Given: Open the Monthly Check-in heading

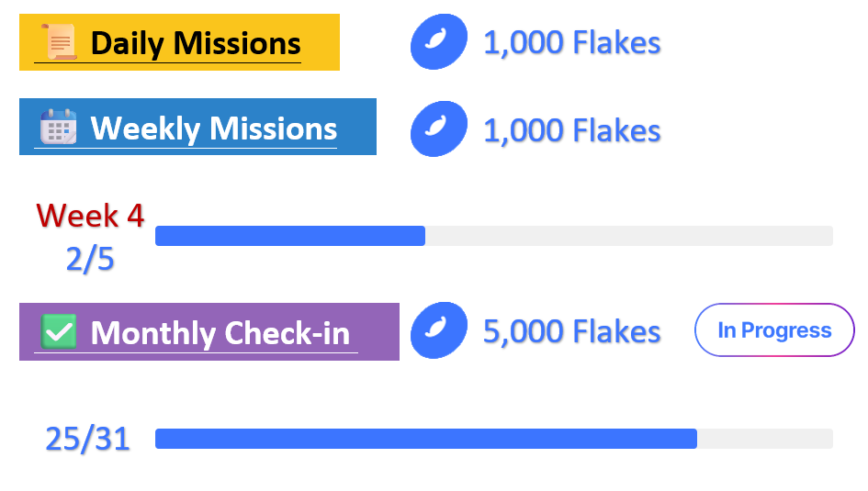Looking at the screenshot, I should click(x=220, y=332).
